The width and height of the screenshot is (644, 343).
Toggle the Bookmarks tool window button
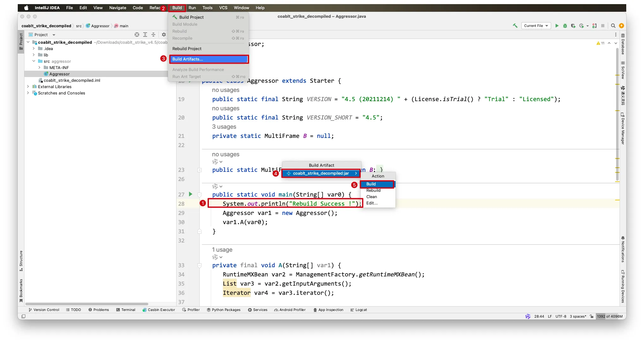point(21,290)
